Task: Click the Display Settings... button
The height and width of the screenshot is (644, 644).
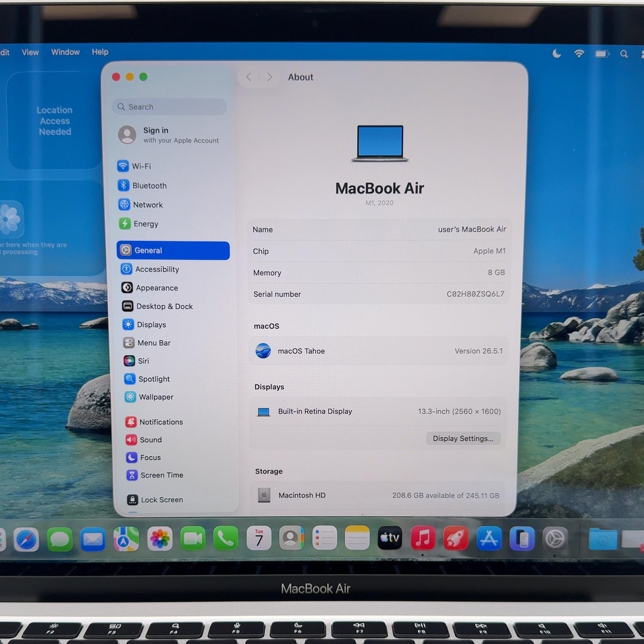Action: [x=463, y=438]
